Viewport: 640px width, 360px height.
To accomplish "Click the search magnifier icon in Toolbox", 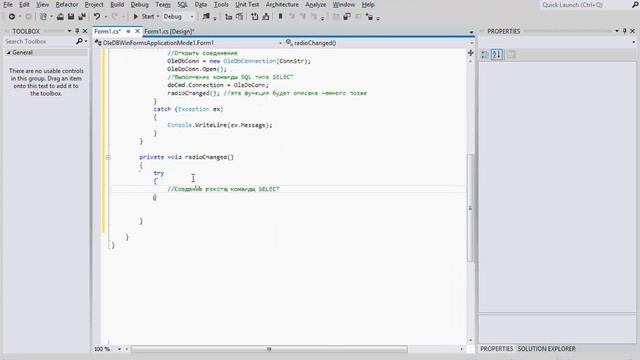I will 79,41.
